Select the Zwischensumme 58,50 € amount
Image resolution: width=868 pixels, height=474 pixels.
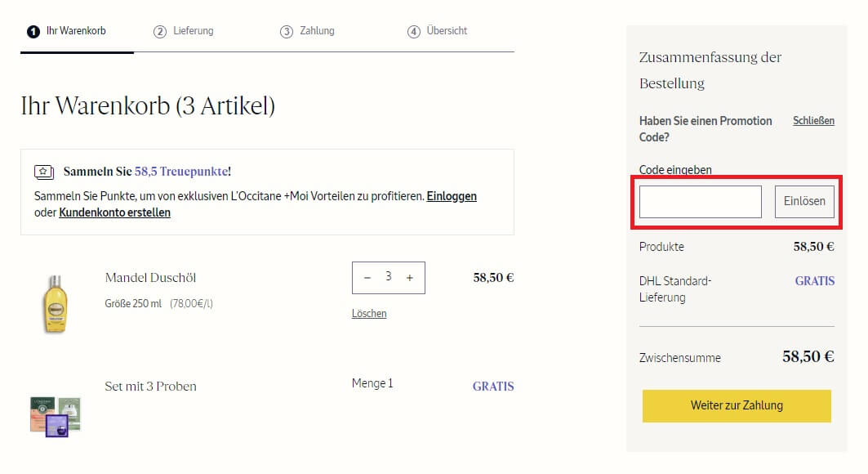[808, 356]
